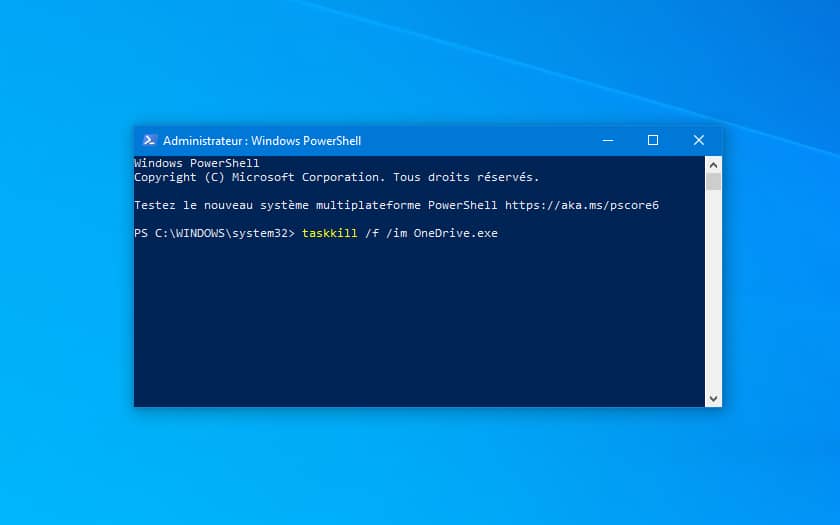Click the first line Windows PowerShell text
Screen dimensions: 840x525
pos(197,163)
